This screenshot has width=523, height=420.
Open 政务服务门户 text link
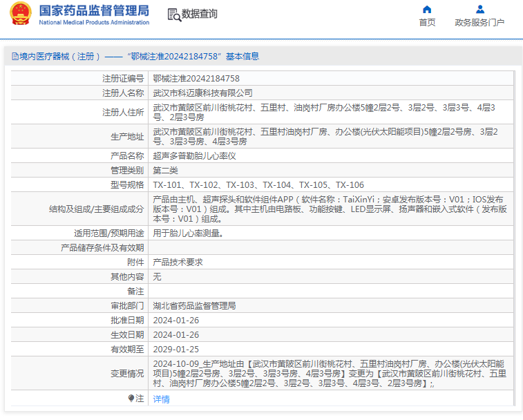point(479,22)
